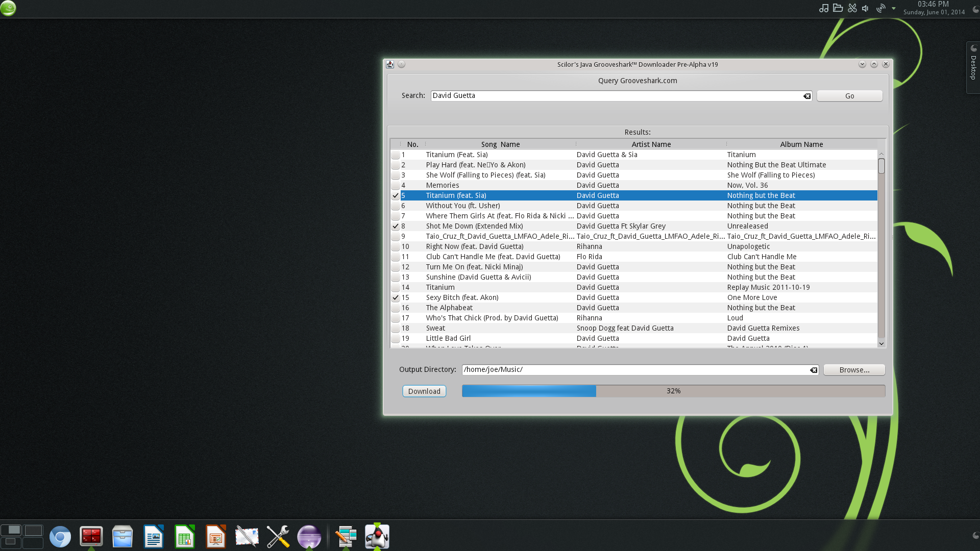Click the Browse... button
The image size is (980, 551).
pos(854,370)
